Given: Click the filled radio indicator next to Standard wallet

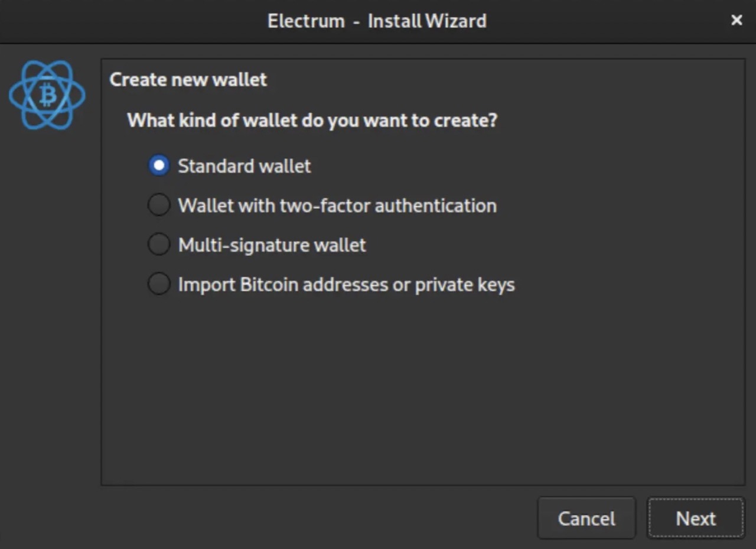Looking at the screenshot, I should point(158,165).
